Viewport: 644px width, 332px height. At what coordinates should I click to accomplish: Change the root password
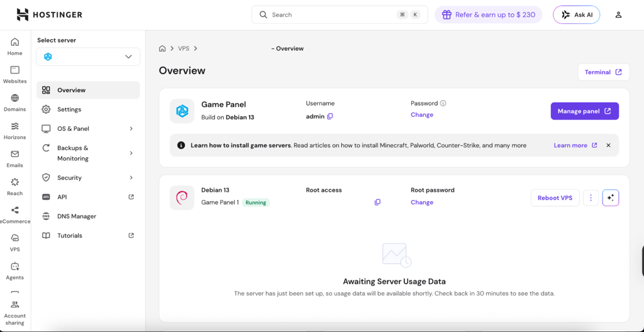(x=422, y=202)
